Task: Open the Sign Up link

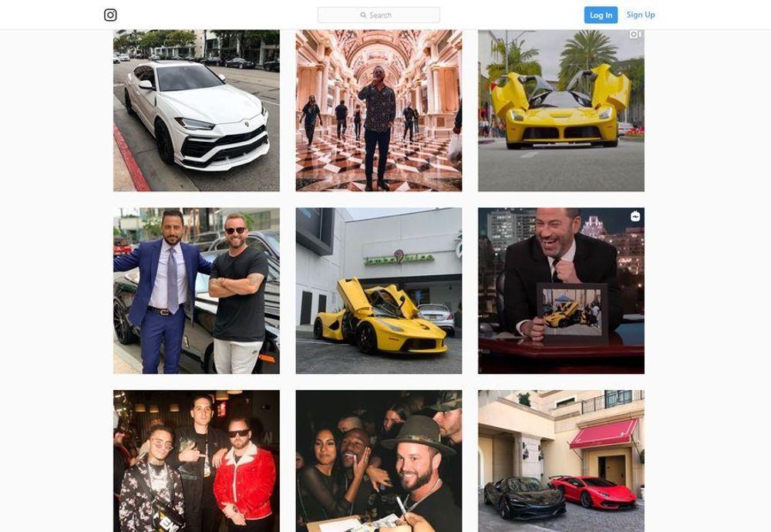Action: [x=641, y=15]
